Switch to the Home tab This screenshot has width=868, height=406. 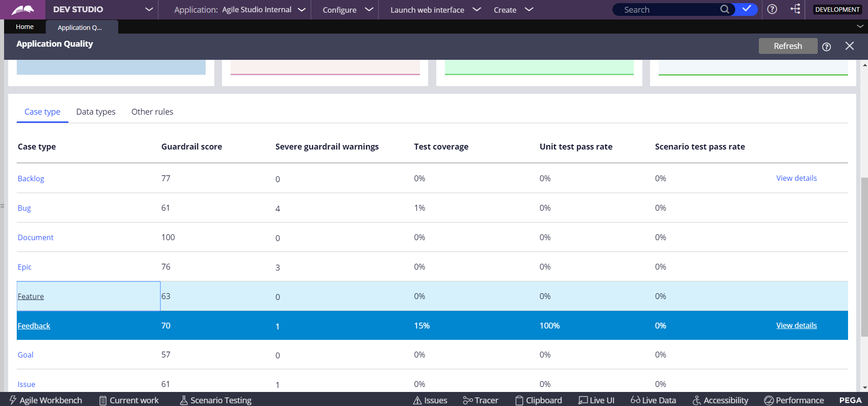click(25, 27)
